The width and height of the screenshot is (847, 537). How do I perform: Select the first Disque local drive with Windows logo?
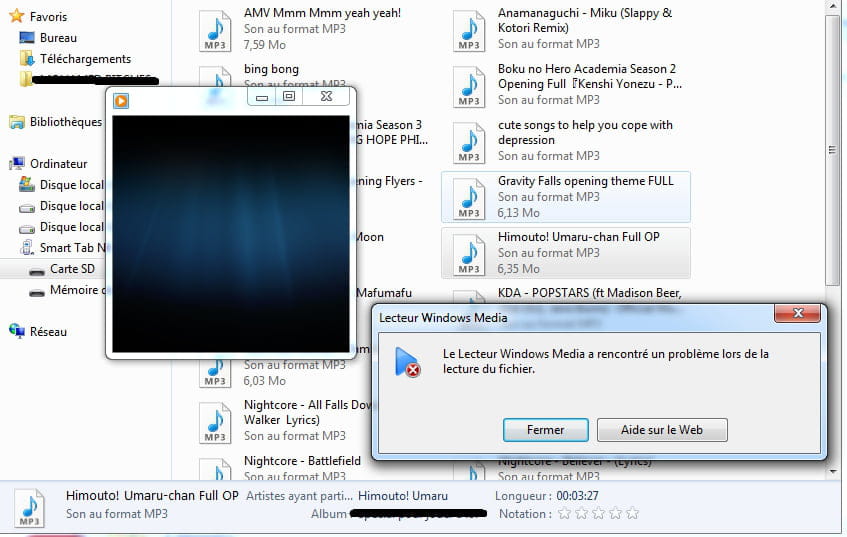[x=71, y=185]
